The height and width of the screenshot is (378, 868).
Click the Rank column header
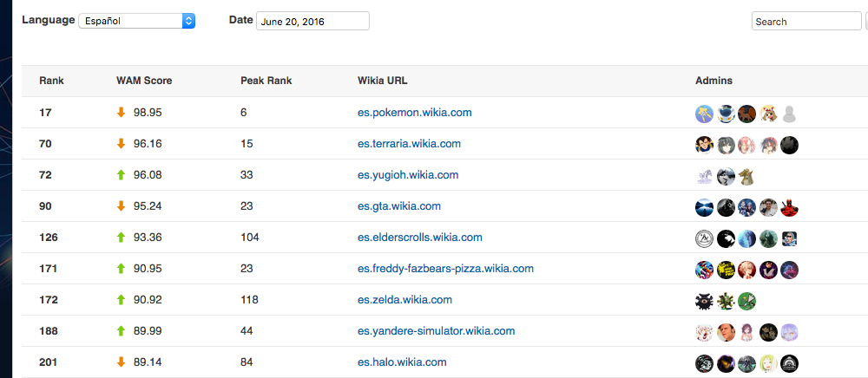51,81
